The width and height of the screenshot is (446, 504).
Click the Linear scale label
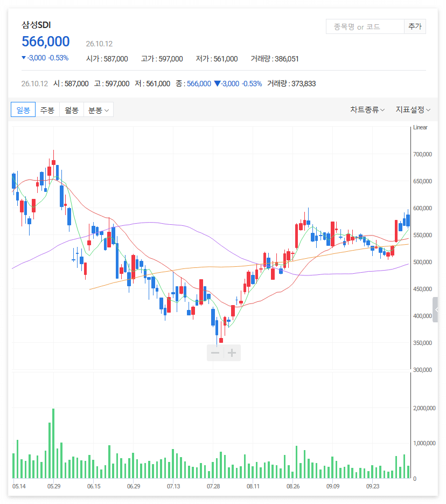(420, 127)
